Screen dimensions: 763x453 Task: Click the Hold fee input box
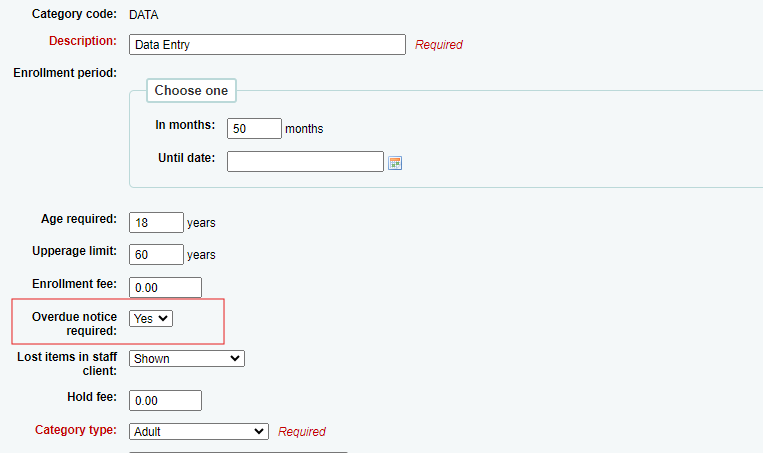pyautogui.click(x=165, y=400)
